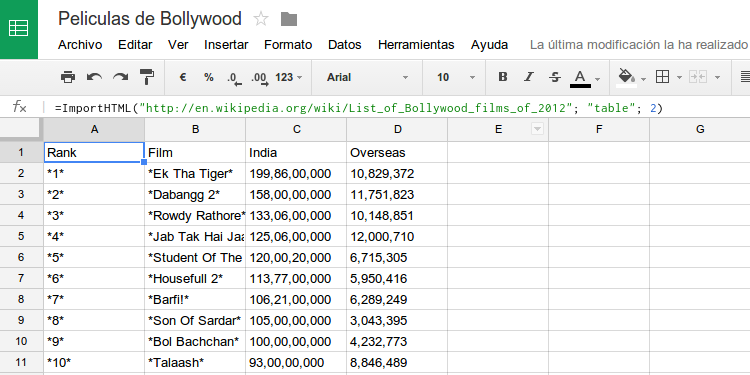Select column C header
The width and height of the screenshot is (750, 375).
pyautogui.click(x=297, y=129)
